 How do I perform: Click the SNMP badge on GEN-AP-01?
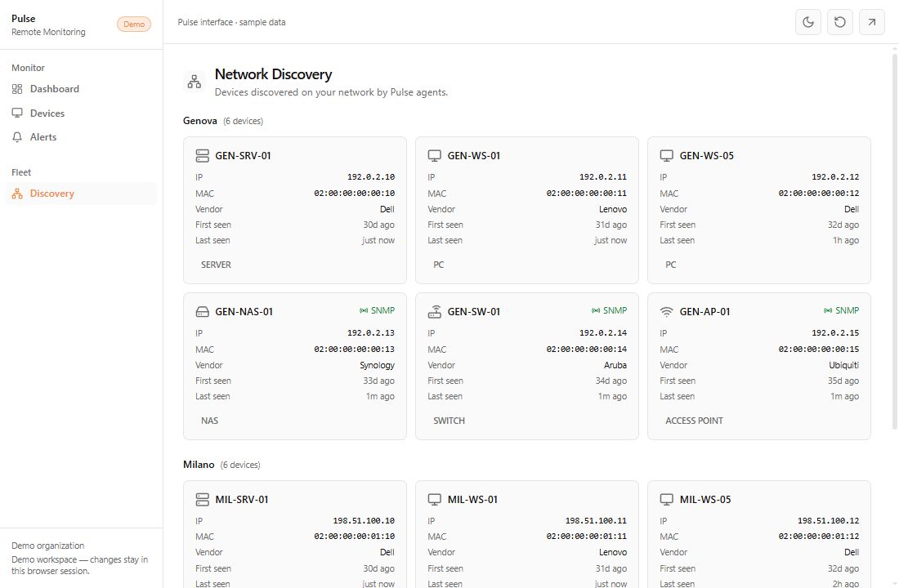842,310
